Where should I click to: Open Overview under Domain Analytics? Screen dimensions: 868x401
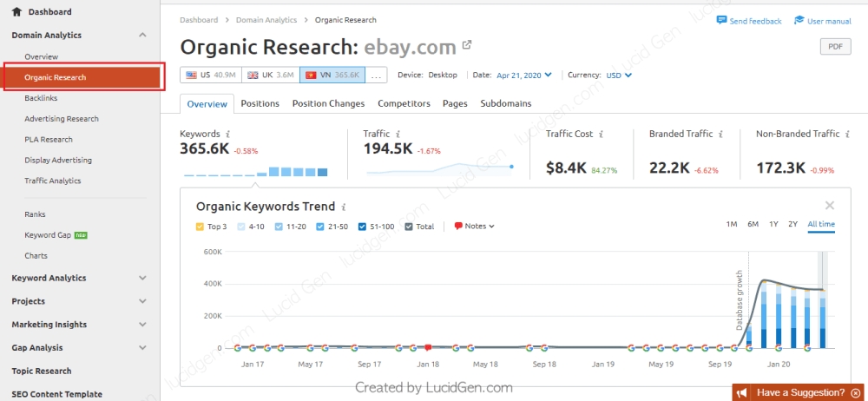point(41,56)
